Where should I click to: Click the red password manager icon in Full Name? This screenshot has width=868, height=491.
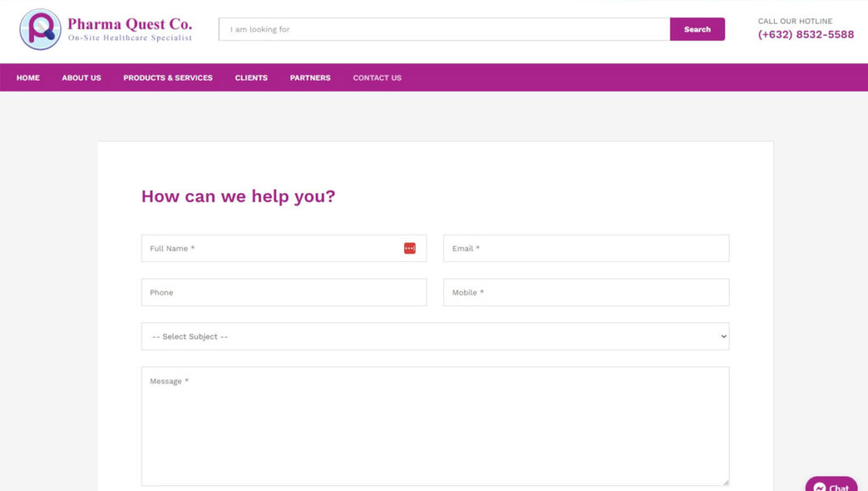click(409, 248)
